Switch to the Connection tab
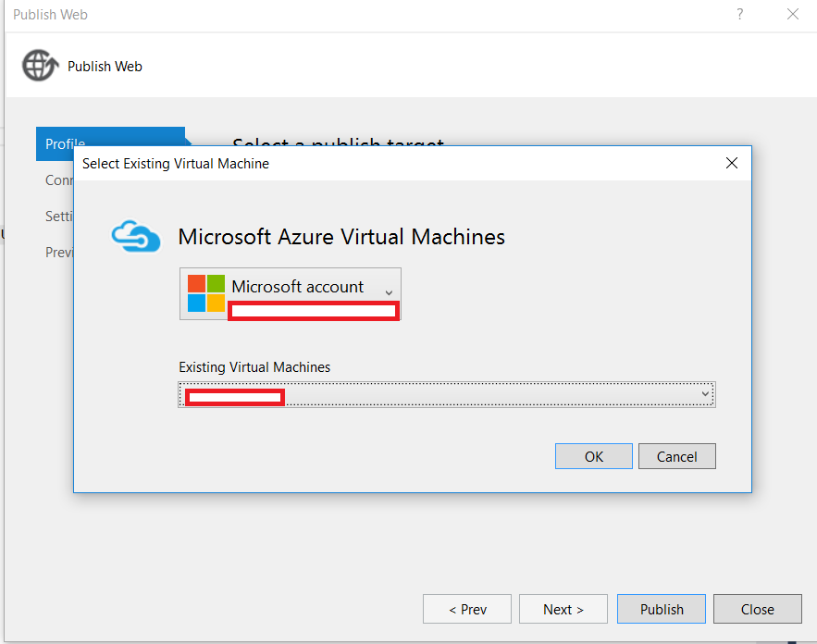This screenshot has width=817, height=644. click(58, 180)
